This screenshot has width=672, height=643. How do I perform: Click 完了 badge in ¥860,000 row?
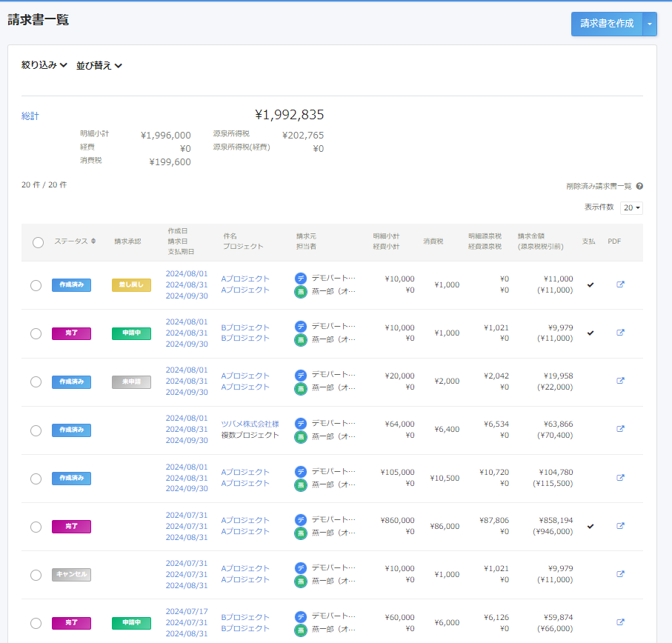click(x=72, y=527)
